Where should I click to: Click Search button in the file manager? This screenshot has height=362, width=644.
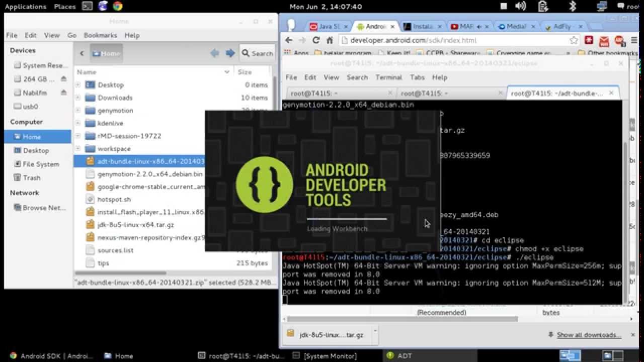coord(257,54)
